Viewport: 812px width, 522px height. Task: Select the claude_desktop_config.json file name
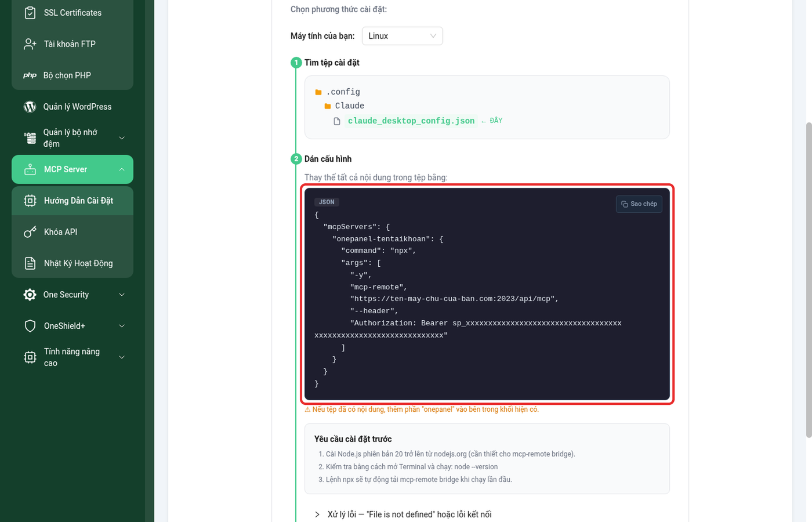click(x=411, y=121)
